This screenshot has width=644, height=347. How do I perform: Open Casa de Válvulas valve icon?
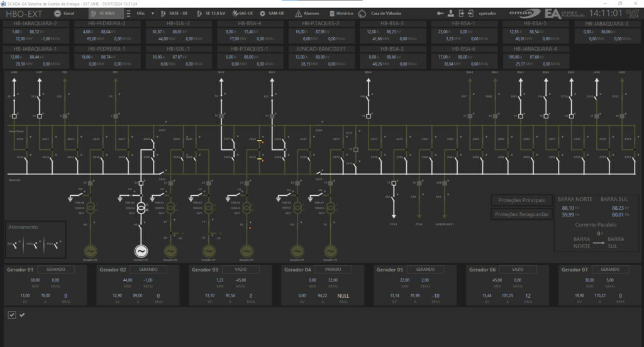tap(362, 13)
